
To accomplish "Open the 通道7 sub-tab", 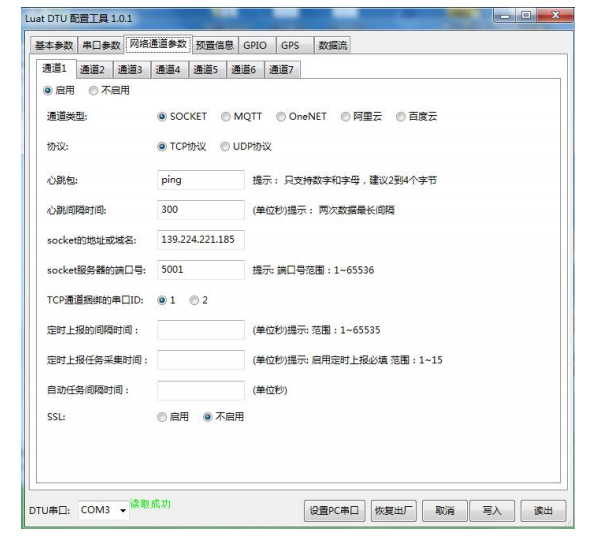I will tap(281, 70).
